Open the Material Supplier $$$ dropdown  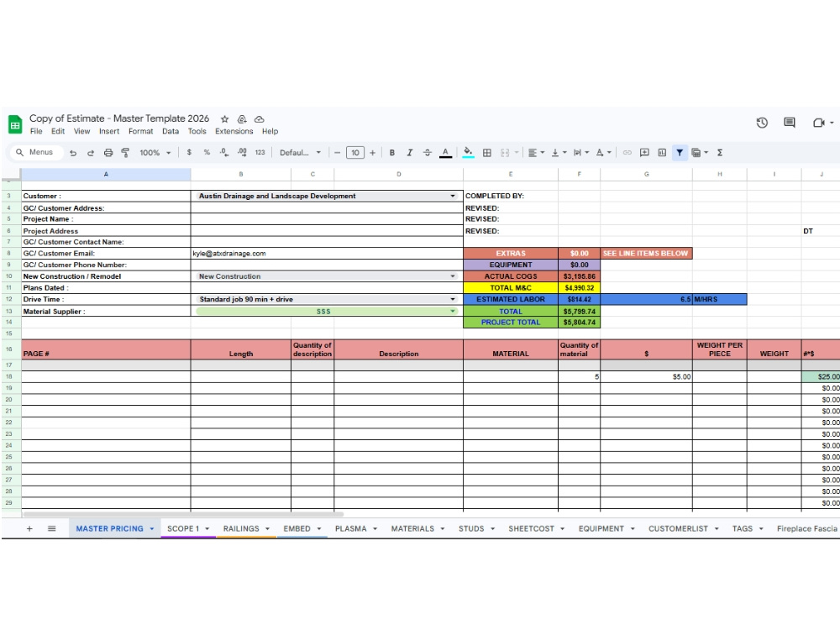click(453, 312)
